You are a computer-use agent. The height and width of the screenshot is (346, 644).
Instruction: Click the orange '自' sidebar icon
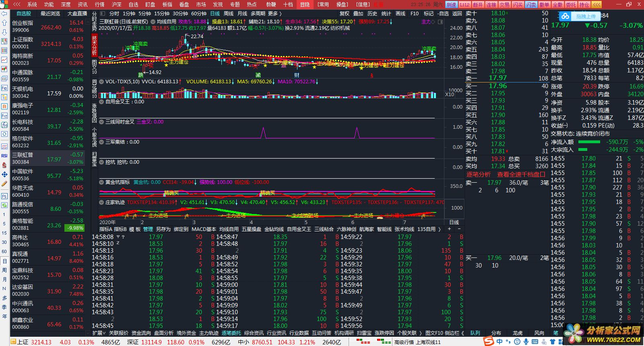coord(4,106)
